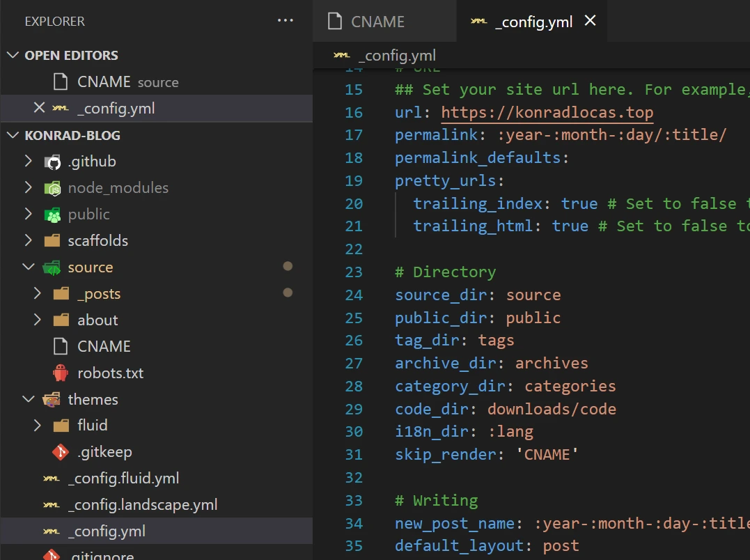Select the _config.yml editor tab
The image size is (750, 560).
533,22
